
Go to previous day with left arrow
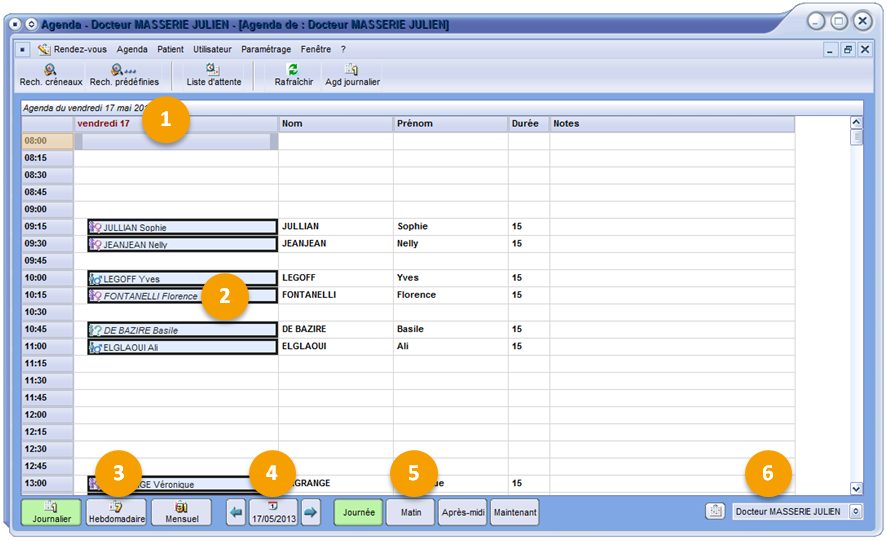click(235, 512)
